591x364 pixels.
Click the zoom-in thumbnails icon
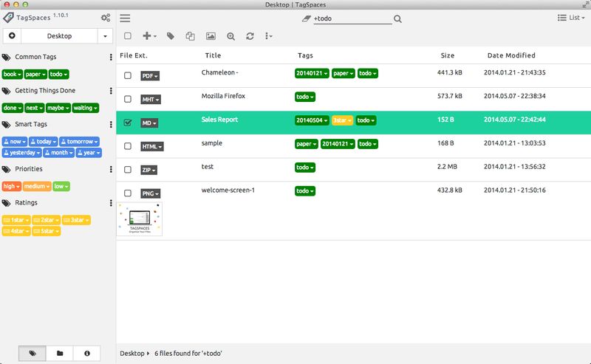[230, 36]
